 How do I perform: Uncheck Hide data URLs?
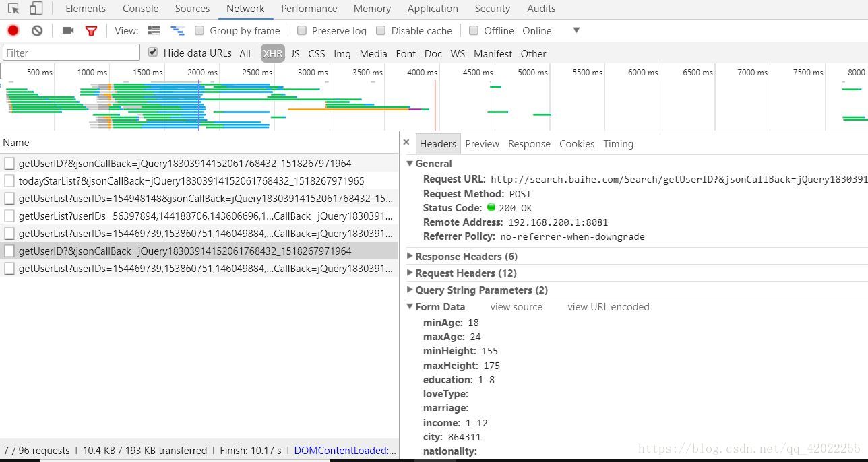pos(153,53)
